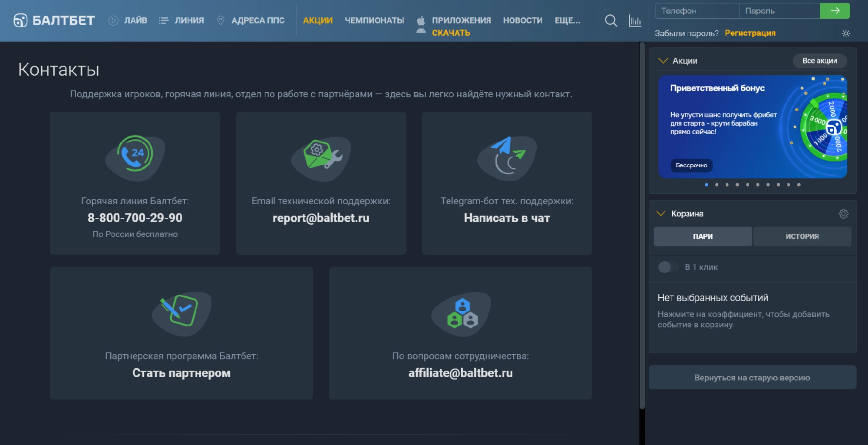Click the БАЛТБЕТ brand name text
This screenshot has width=868, height=445.
[64, 20]
